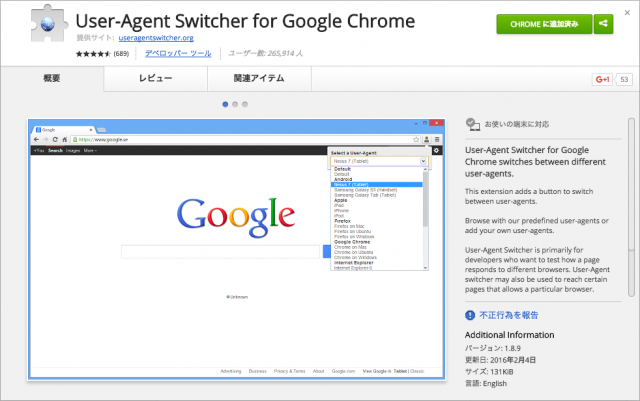Click the CHROME に追加済み button
Screen dimensions: 640x401
543,25
